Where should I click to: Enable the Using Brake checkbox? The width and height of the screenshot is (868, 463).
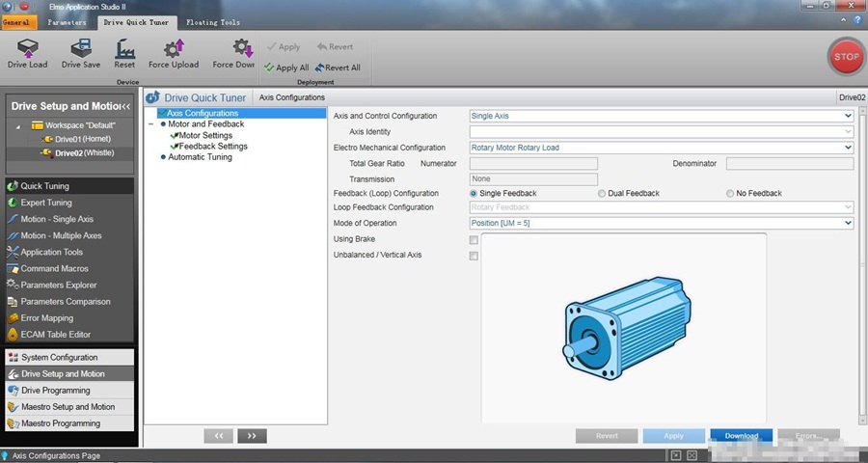474,240
